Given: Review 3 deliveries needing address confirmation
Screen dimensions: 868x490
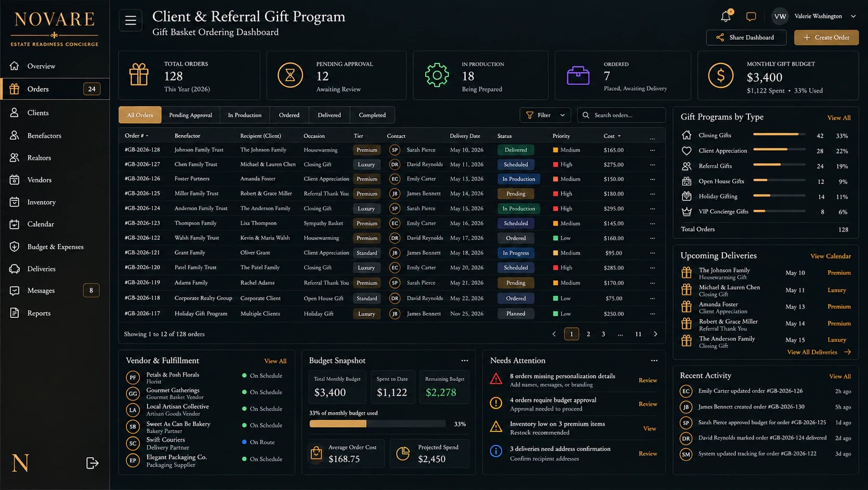Looking at the screenshot, I should [x=648, y=454].
